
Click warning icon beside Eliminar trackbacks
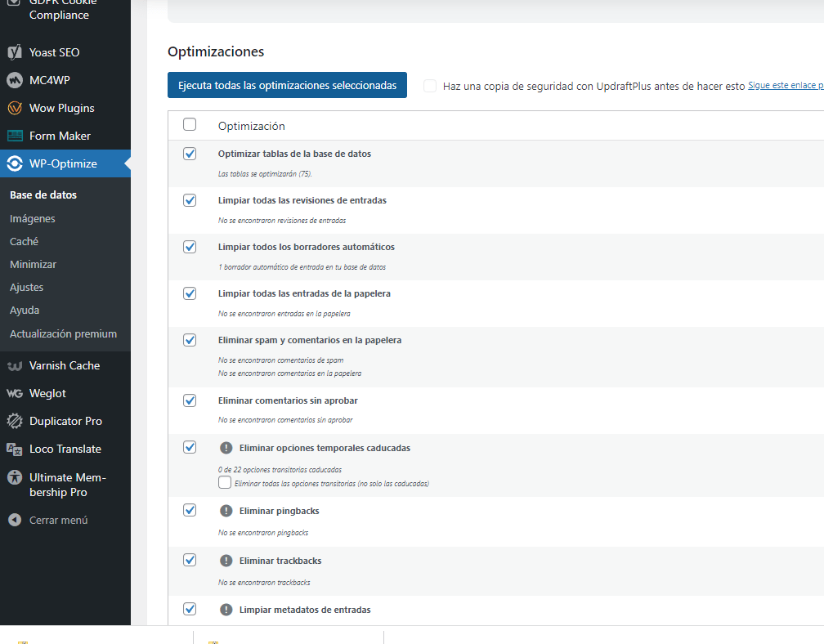click(226, 561)
